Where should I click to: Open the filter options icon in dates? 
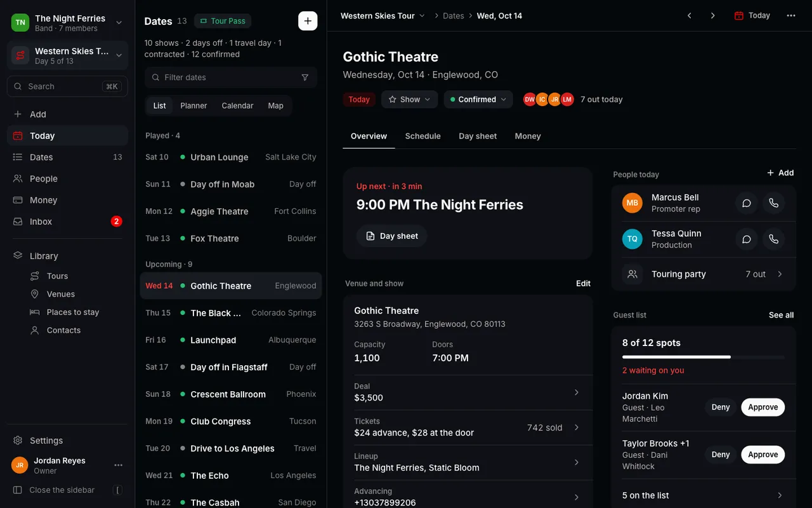(x=305, y=77)
